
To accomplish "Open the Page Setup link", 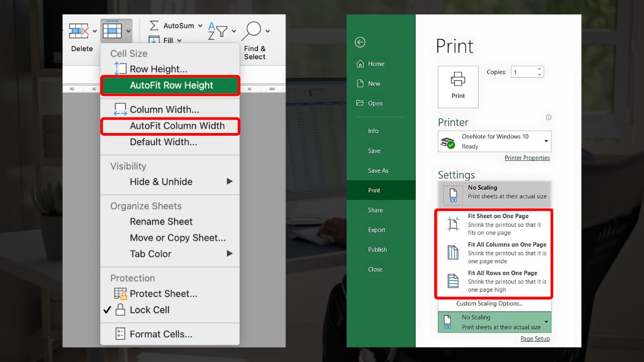I will pos(535,339).
